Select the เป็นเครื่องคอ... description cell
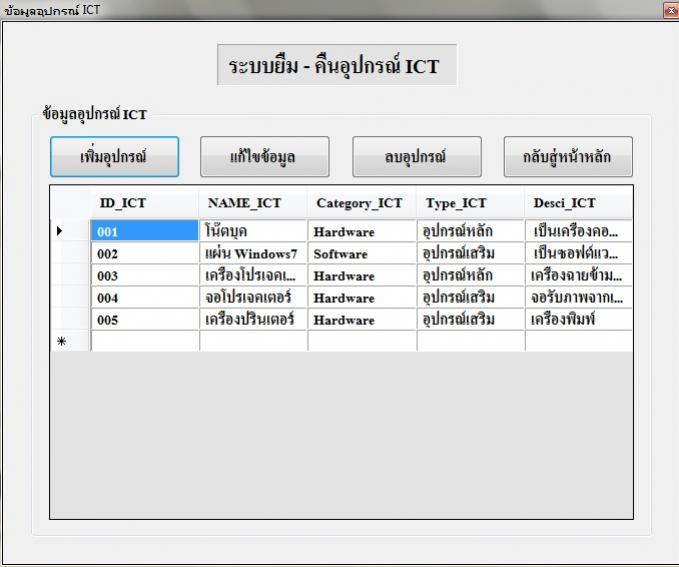Screen dimensions: 679x567 tap(579, 231)
